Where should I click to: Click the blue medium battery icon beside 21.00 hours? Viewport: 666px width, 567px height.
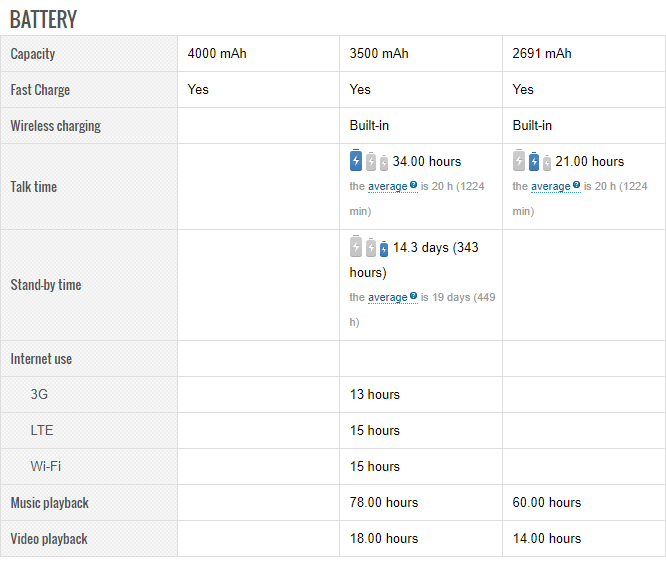[x=534, y=162]
